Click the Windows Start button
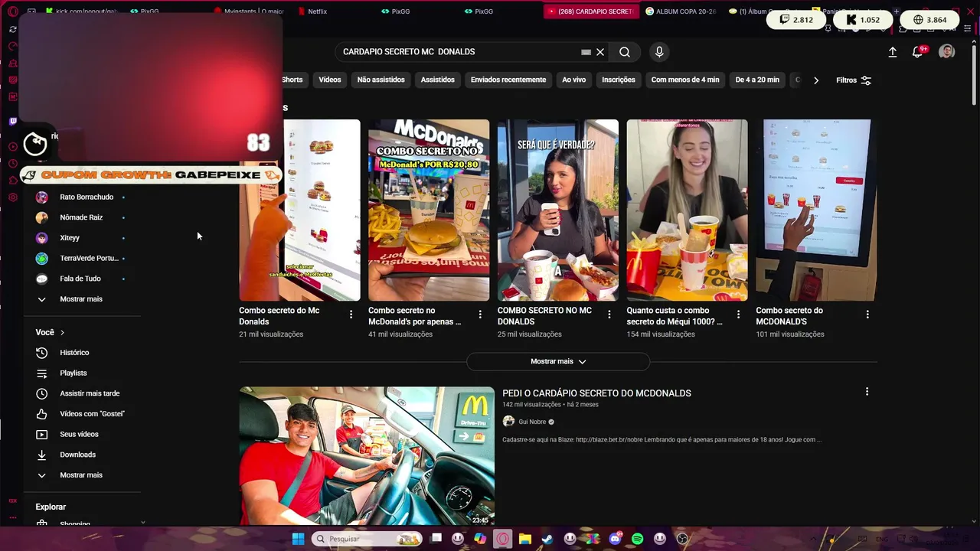Screen dimensions: 980x551 click(298, 539)
